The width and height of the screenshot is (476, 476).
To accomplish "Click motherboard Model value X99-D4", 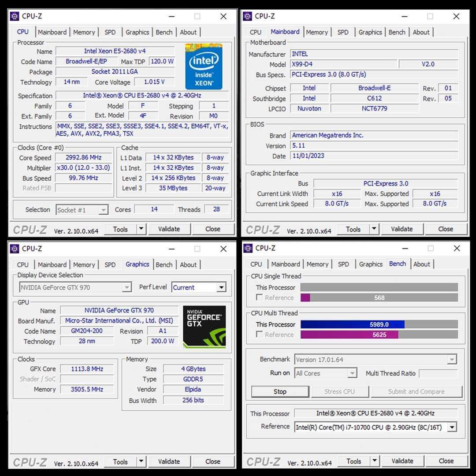I will click(x=343, y=64).
